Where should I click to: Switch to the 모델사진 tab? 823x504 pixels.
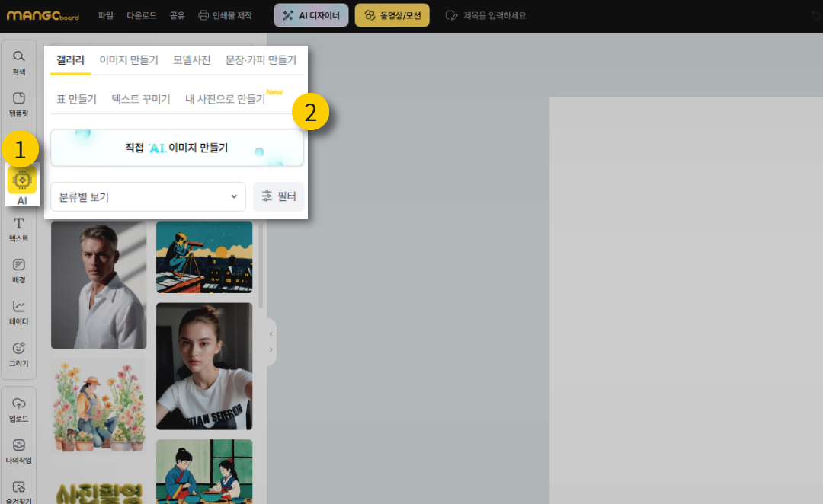pyautogui.click(x=192, y=61)
